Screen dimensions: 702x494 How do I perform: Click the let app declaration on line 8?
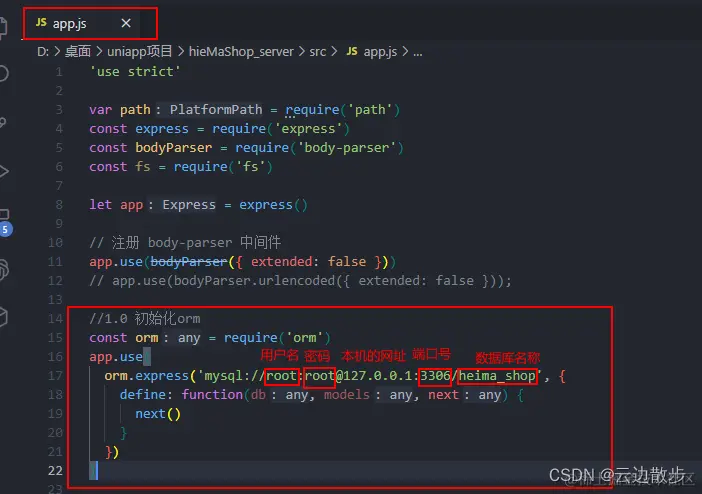point(116,205)
